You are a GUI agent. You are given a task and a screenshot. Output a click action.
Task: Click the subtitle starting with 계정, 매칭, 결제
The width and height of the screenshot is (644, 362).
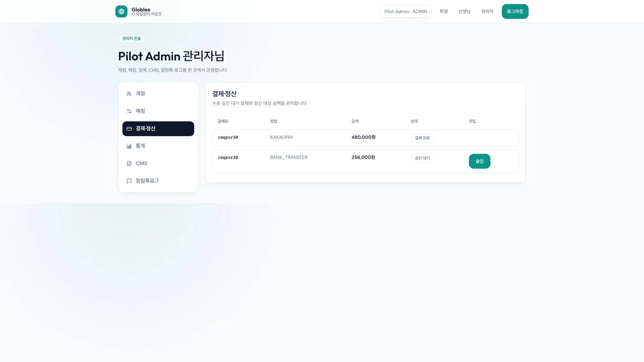click(x=173, y=70)
